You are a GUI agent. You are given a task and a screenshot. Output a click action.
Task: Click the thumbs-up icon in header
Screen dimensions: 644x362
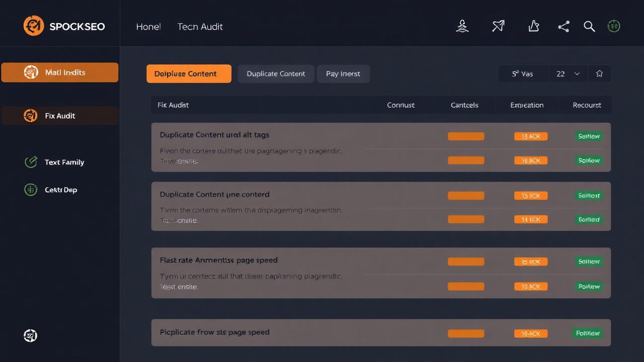pos(533,26)
